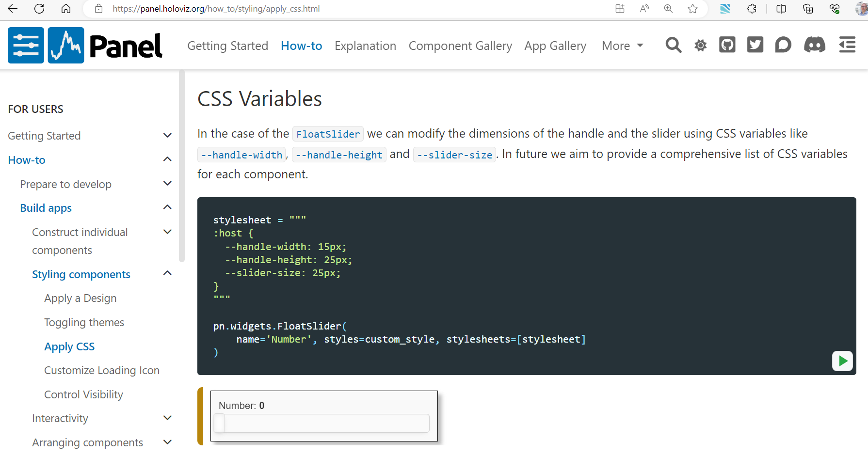This screenshot has height=456, width=868.
Task: Expand the Interactivity section
Action: pos(167,418)
